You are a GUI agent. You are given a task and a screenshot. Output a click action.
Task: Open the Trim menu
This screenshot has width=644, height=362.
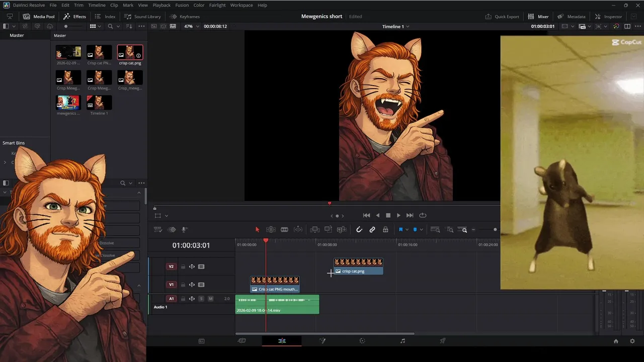78,5
